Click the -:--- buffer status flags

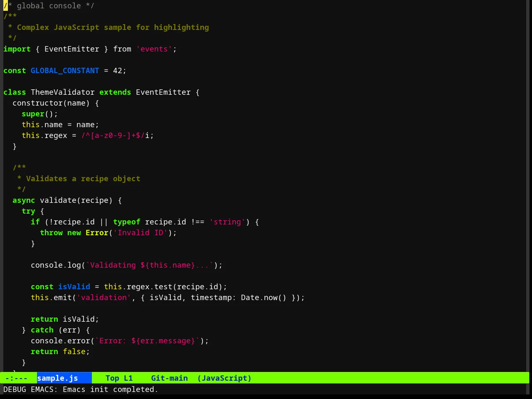(16, 378)
